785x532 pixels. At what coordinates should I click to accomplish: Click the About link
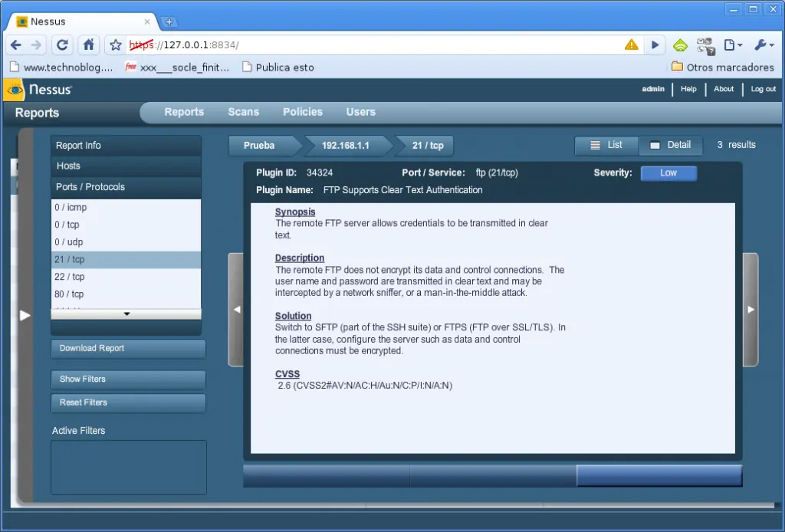(x=724, y=89)
